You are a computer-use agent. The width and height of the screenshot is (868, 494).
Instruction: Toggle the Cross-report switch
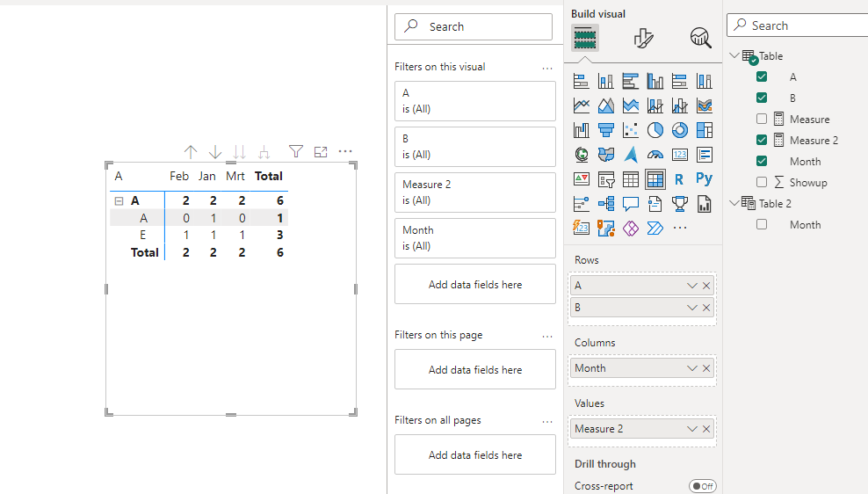pos(703,486)
